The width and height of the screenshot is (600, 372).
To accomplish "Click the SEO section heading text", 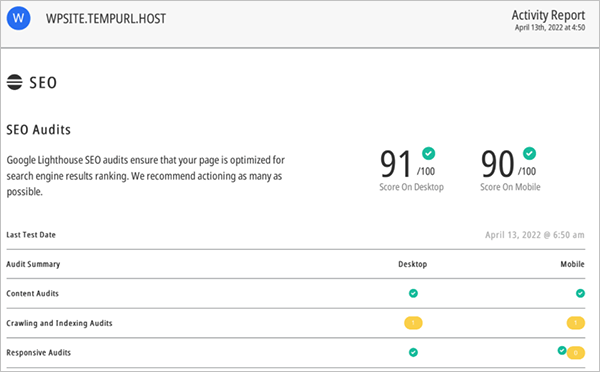I will tap(43, 83).
